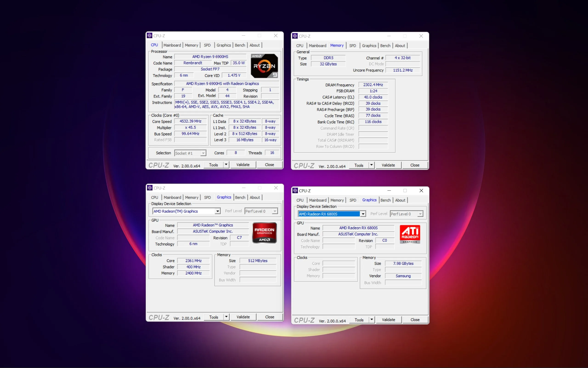Minimize the Memory tab CPU-Z window
Viewport: 588px width, 368px height.
(x=389, y=36)
